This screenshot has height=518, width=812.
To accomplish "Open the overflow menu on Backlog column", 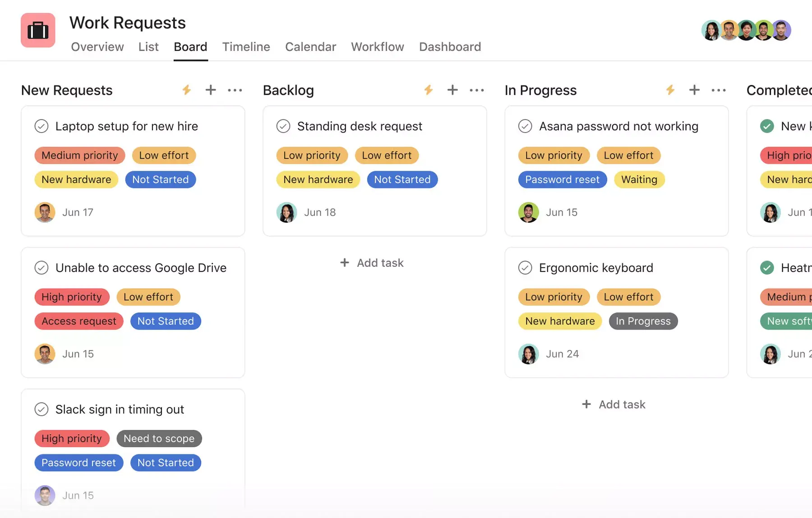I will tap(477, 90).
